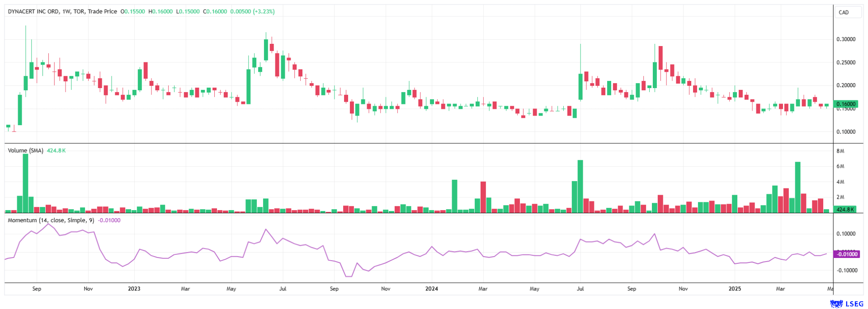Viewport: 868px width, 309px height.
Task: Click the -0.10000 momentum axis label
Action: click(845, 271)
